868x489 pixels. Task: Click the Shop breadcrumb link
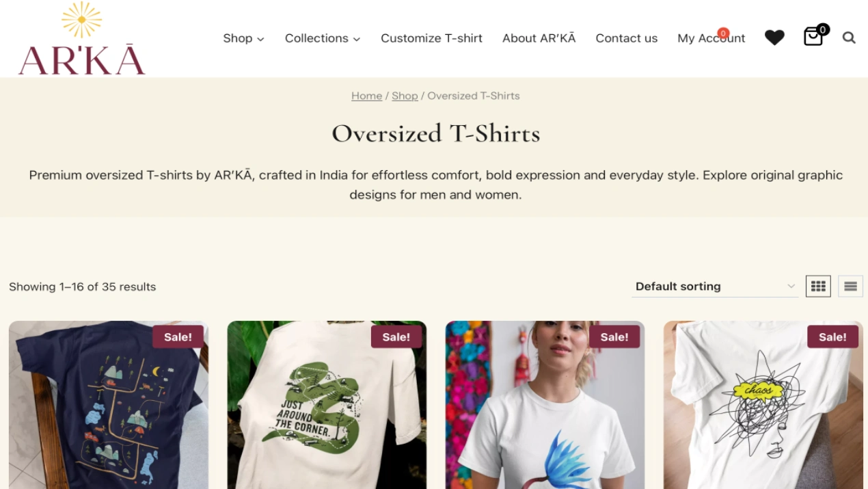tap(405, 96)
